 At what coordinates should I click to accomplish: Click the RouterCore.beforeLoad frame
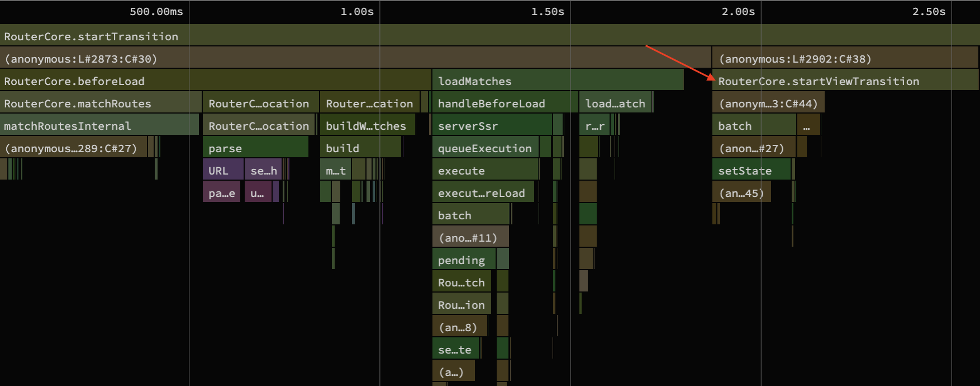tap(215, 81)
